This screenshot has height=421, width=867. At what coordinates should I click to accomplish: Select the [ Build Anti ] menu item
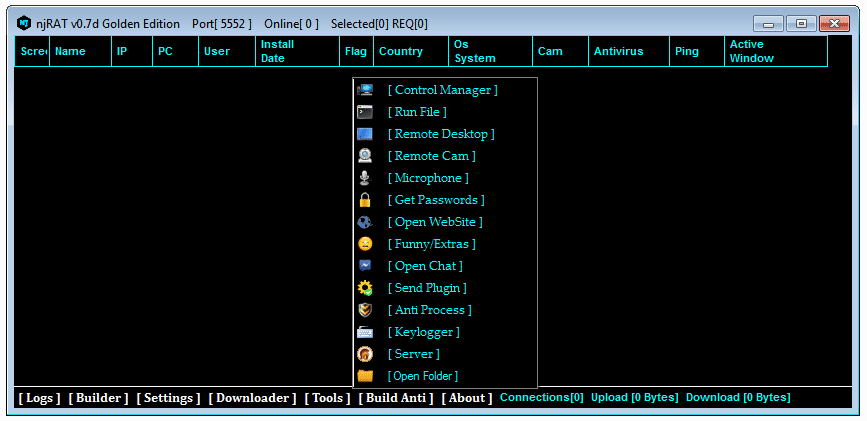point(396,398)
